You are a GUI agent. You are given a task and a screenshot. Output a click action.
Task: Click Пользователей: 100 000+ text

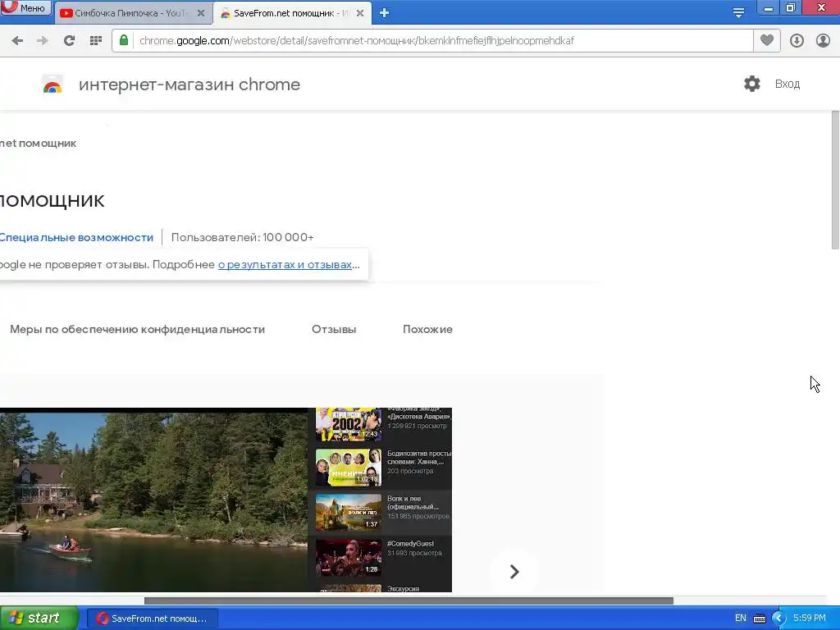[242, 237]
